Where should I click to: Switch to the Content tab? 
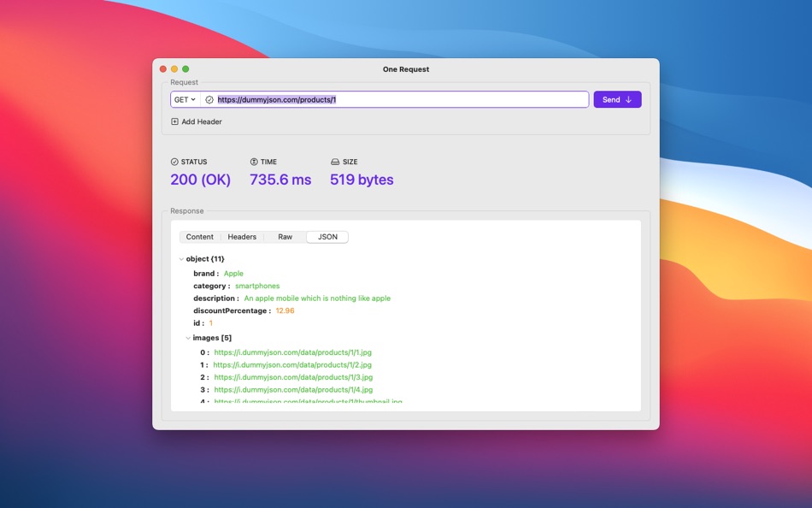tap(199, 237)
